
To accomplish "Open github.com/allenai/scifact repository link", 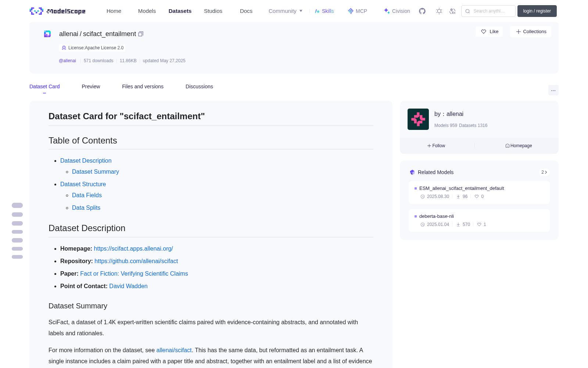I will point(136,261).
